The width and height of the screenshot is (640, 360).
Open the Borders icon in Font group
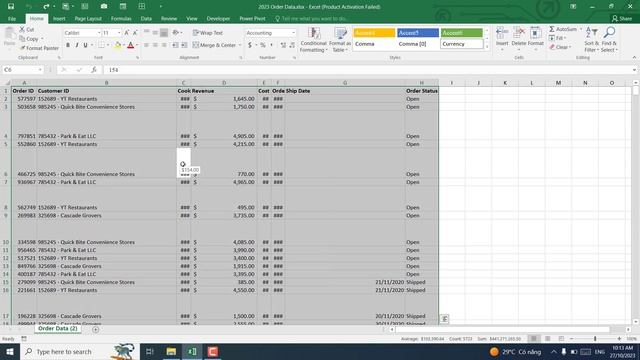coord(101,45)
